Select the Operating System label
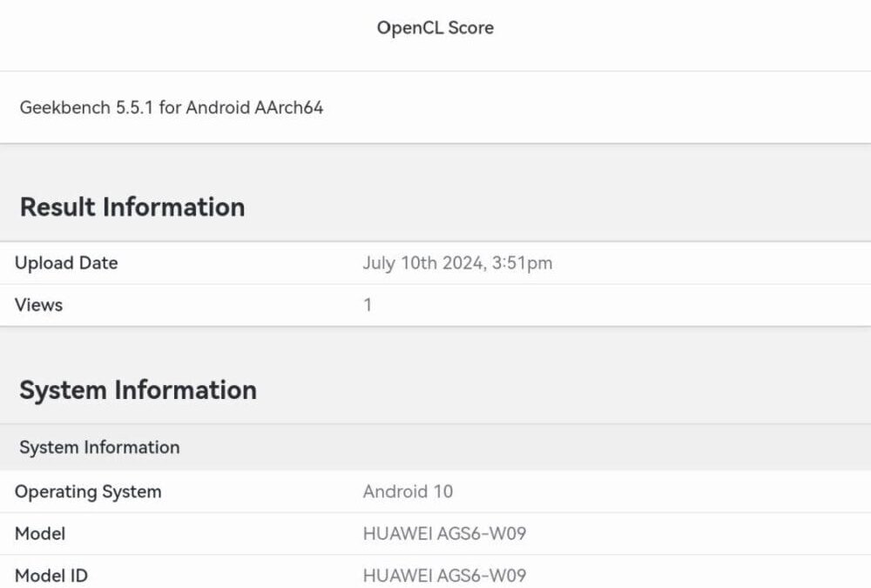 pyautogui.click(x=88, y=491)
